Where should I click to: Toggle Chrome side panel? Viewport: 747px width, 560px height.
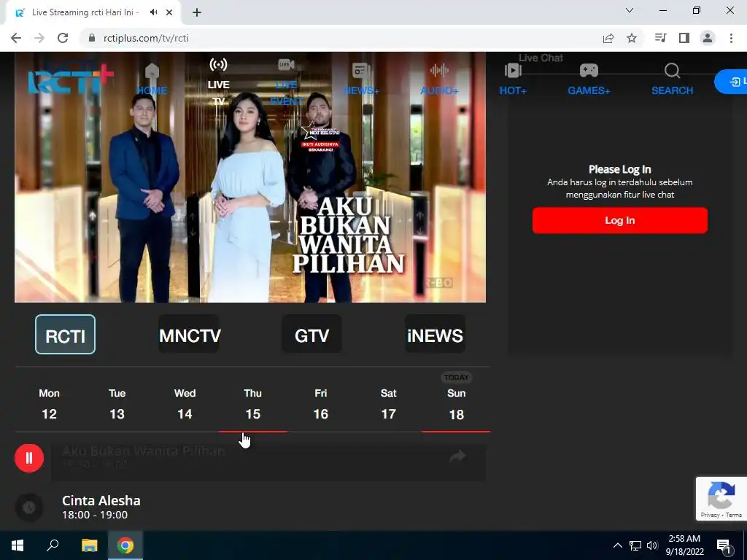[684, 38]
